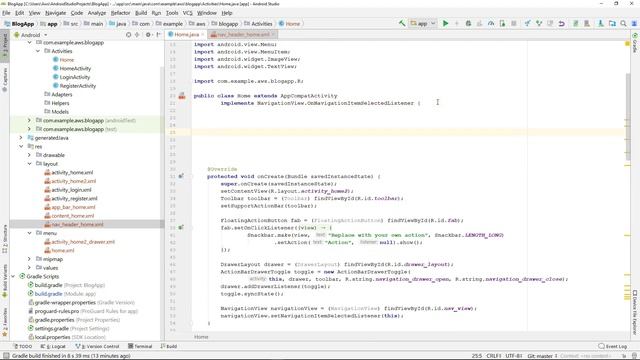The height and width of the screenshot is (360, 640).
Task: Open the Navigate menu
Action: [55, 13]
